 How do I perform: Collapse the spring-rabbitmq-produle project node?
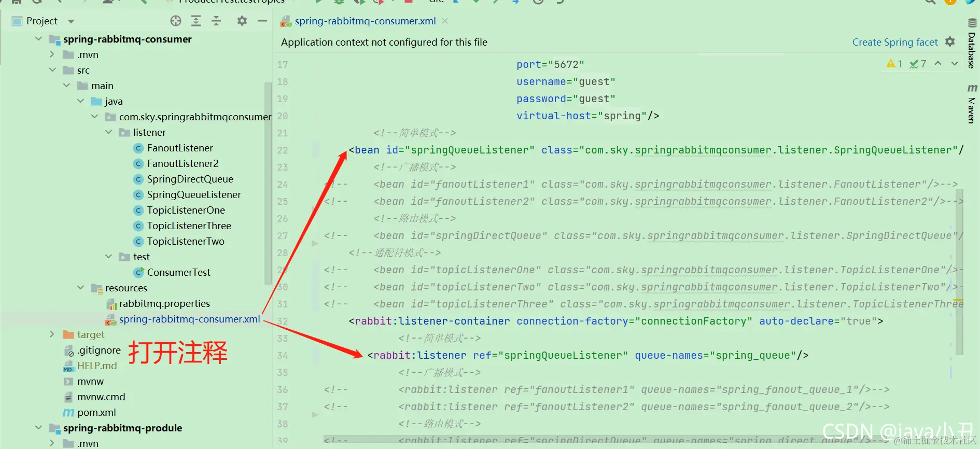click(x=38, y=427)
